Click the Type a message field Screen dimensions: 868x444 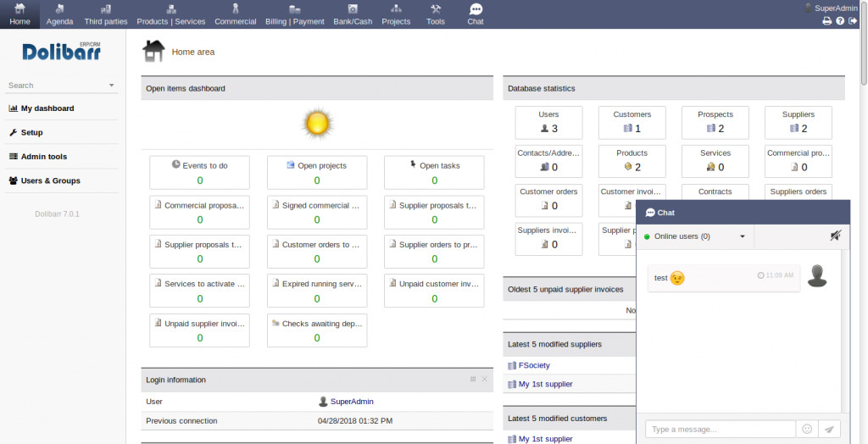pos(720,430)
